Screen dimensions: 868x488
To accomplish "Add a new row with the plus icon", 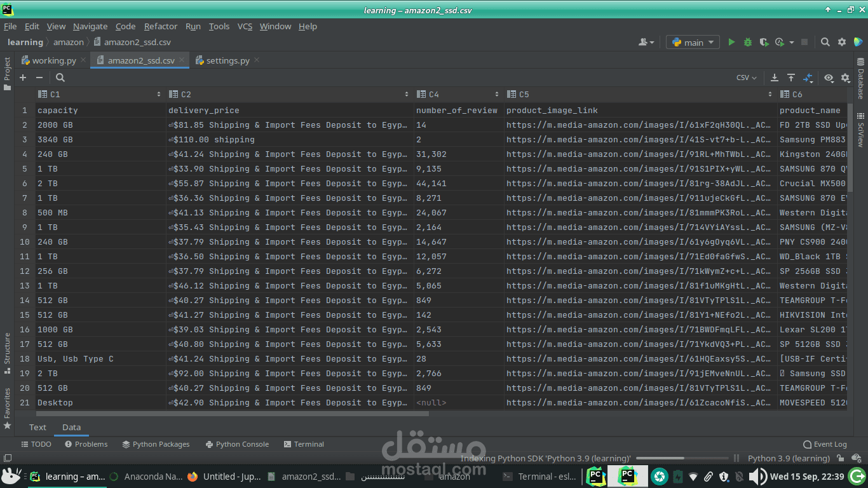I will (x=23, y=78).
